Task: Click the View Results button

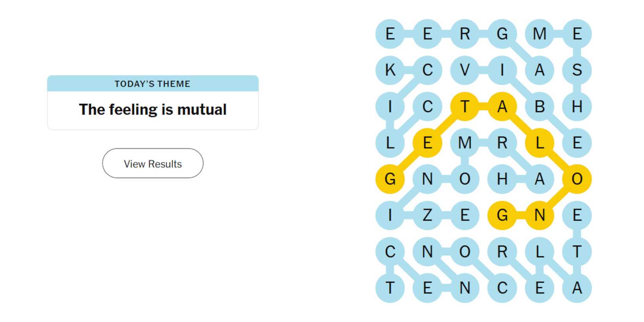Action: [153, 164]
